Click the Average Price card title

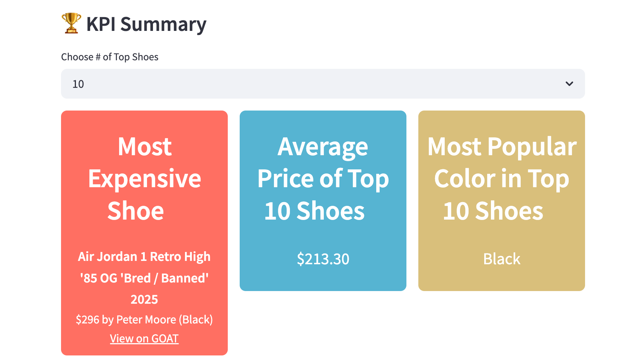(x=323, y=179)
